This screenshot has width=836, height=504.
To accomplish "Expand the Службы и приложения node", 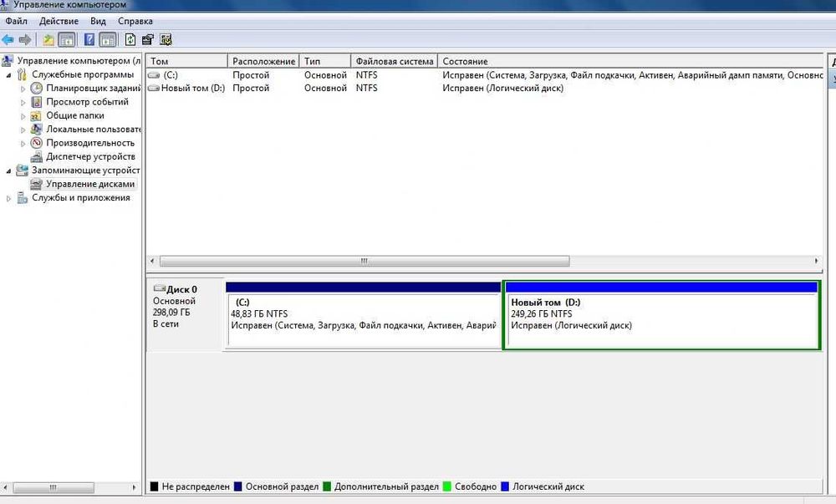I will click(8, 198).
